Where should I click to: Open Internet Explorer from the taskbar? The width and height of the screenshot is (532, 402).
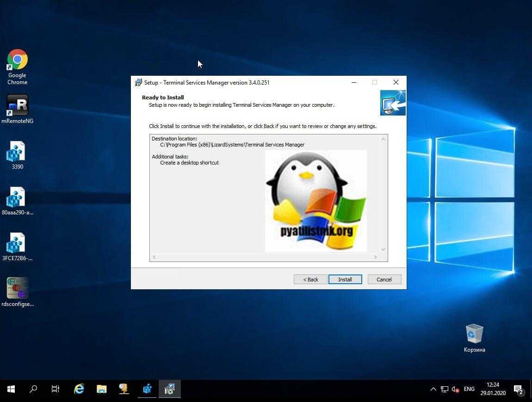[79, 389]
